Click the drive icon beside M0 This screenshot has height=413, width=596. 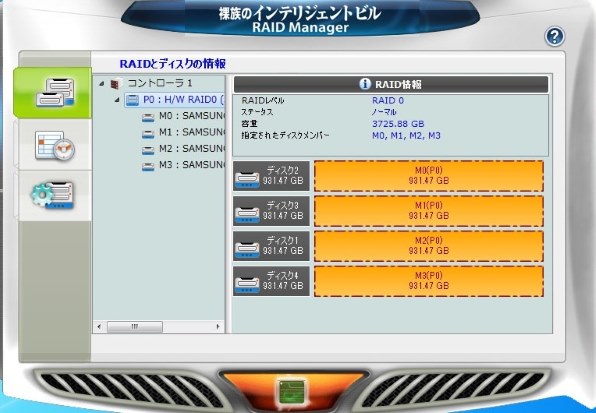pyautogui.click(x=148, y=117)
